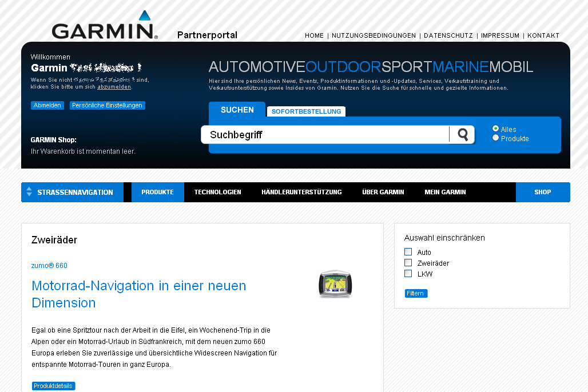Switch to the Sofortbestellung tab
588x392 pixels.
point(306,111)
